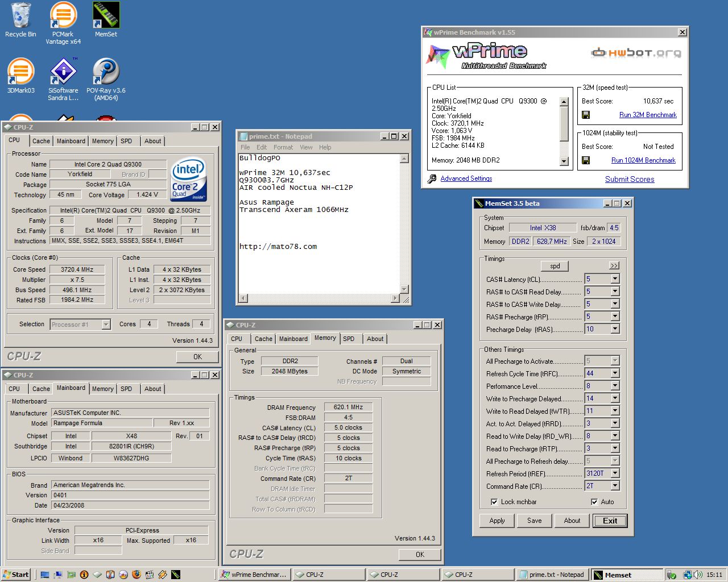The height and width of the screenshot is (582, 728).
Task: Open the RAS# to CAS# Write Delay dropdown
Action: (615, 304)
